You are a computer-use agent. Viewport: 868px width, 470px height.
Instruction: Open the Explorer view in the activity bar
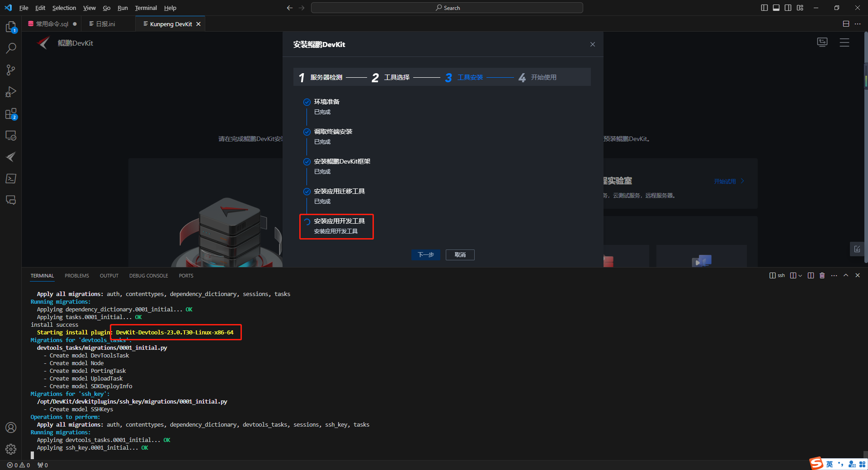point(11,27)
